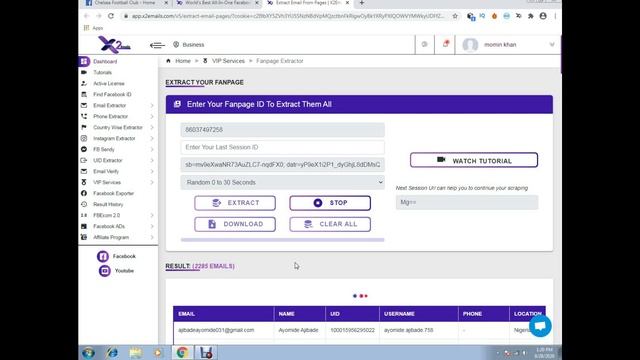The image size is (640, 360).
Task: Click FB Sendy messenger icon
Action: 84,149
